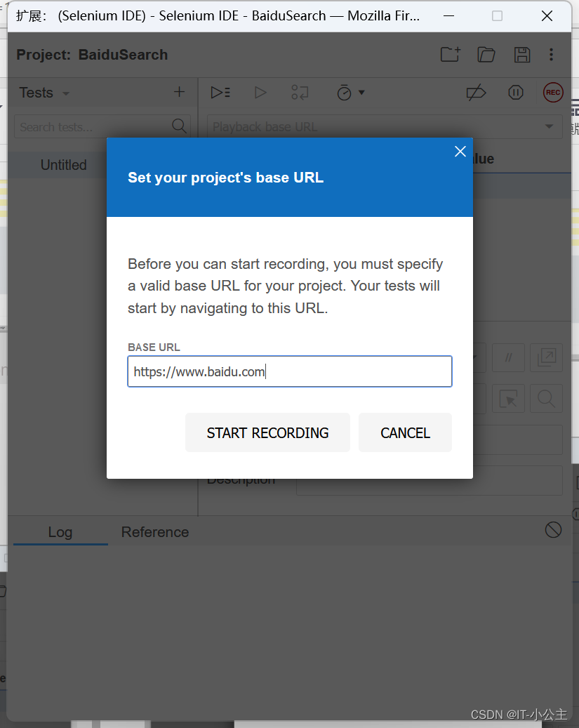579x728 pixels.
Task: Click the BASE URL text field
Action: (x=290, y=371)
